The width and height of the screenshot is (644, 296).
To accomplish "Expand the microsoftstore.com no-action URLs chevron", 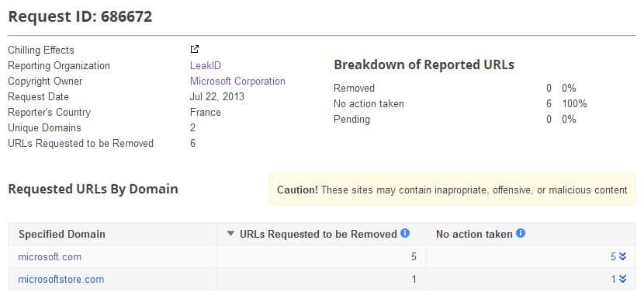I will 622,279.
